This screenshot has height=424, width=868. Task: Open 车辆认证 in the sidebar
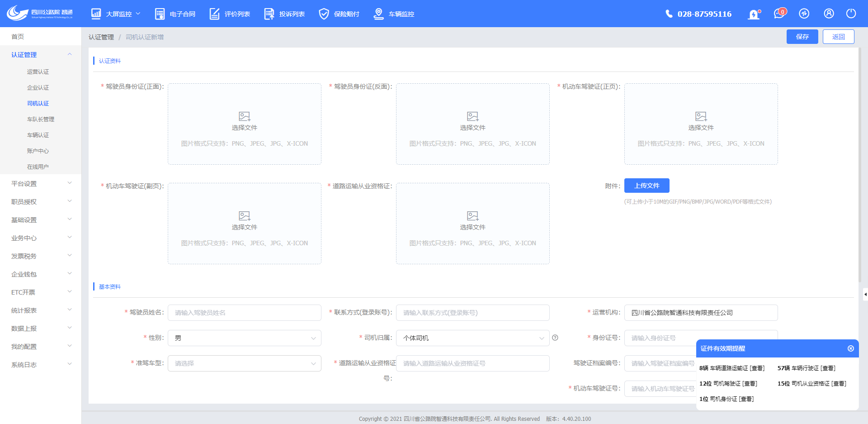coord(38,135)
